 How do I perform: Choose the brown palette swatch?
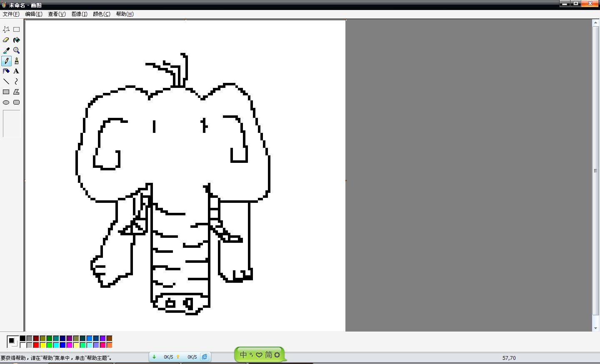click(110, 339)
